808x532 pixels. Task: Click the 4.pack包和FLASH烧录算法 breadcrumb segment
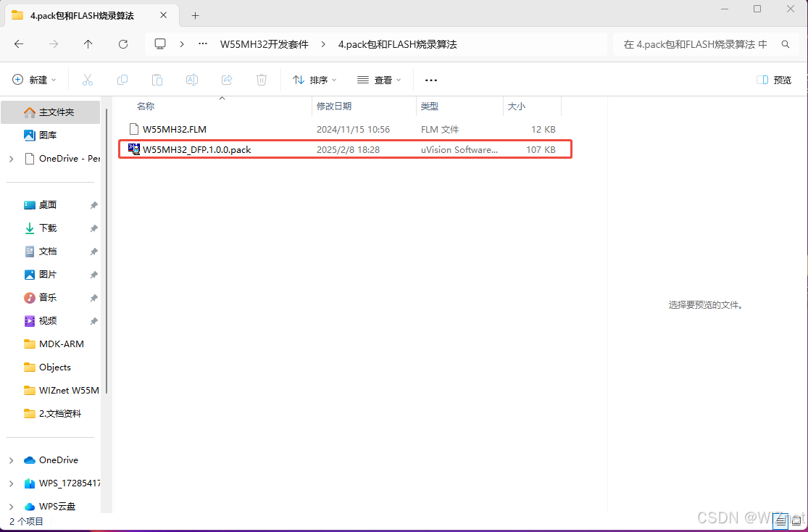pos(397,44)
